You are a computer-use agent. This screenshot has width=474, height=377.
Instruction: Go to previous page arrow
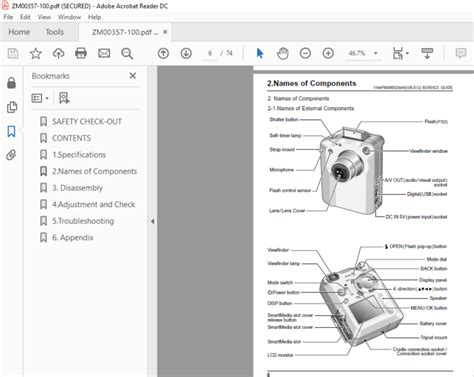point(163,53)
